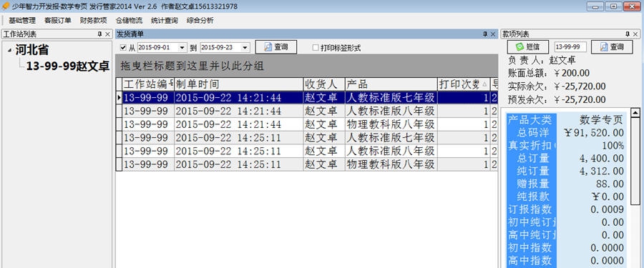Open the 客服订单 menu
Image resolution: width=644 pixels, height=268 pixels.
coord(57,21)
